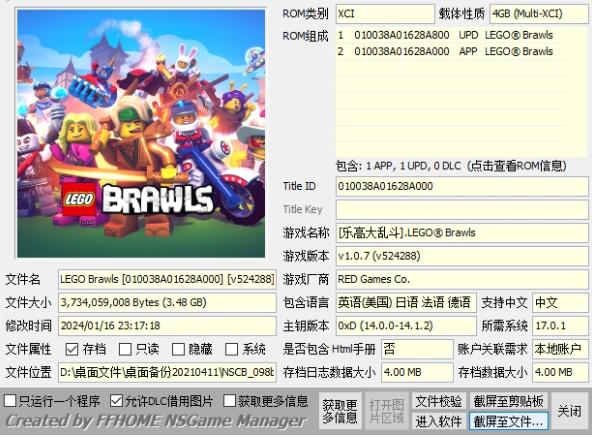Click the 游戏名称 field with 乐高大乱斗
The width and height of the screenshot is (592, 438).
pos(462,233)
